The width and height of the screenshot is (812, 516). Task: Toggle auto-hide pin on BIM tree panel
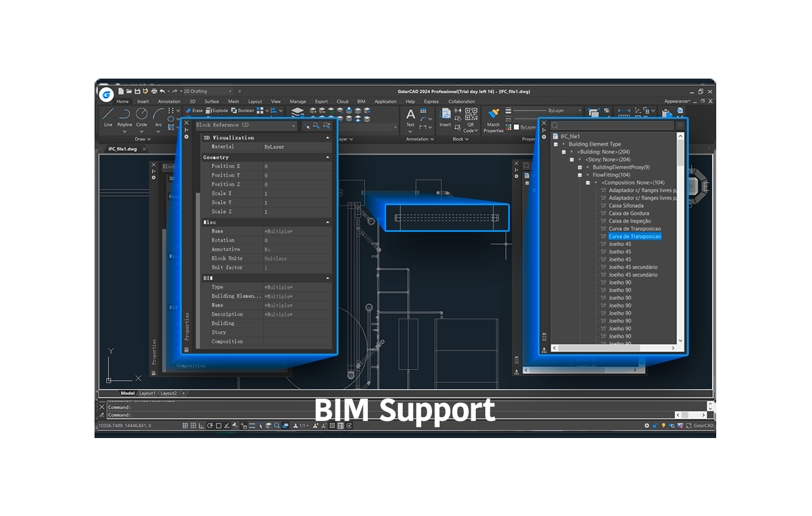(544, 130)
